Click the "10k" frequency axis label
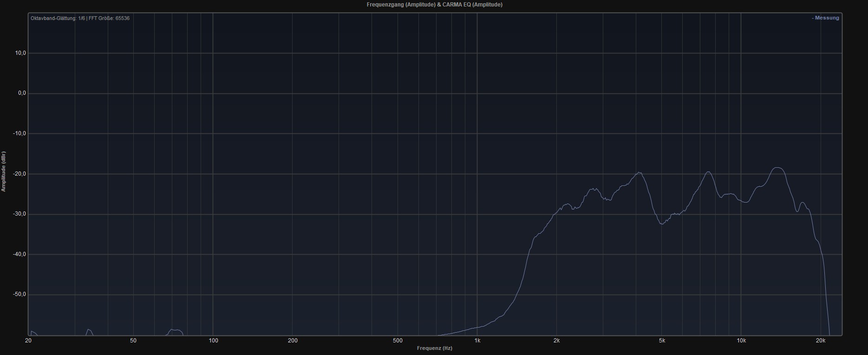The width and height of the screenshot is (868, 355). pos(741,341)
